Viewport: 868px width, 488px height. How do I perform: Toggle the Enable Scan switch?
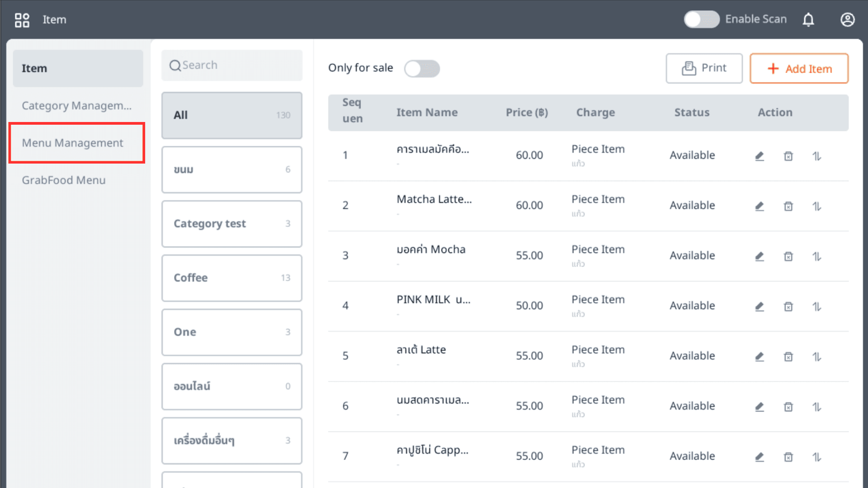coord(701,19)
